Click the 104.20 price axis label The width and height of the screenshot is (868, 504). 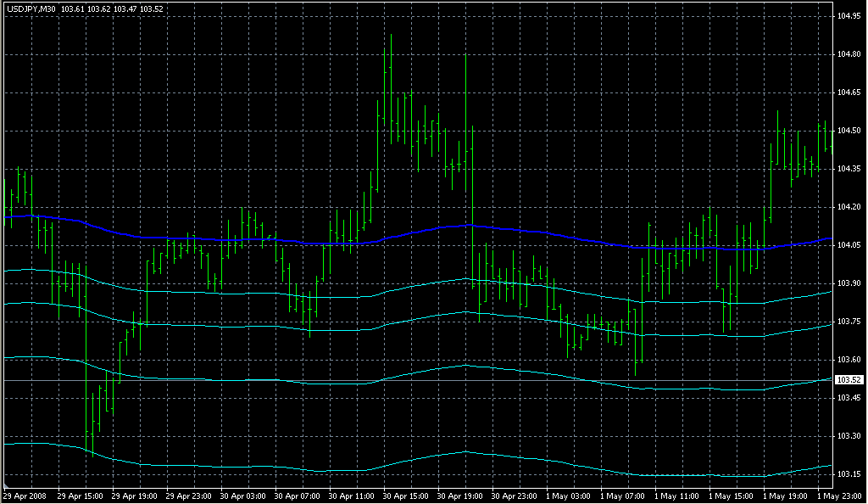coord(849,207)
